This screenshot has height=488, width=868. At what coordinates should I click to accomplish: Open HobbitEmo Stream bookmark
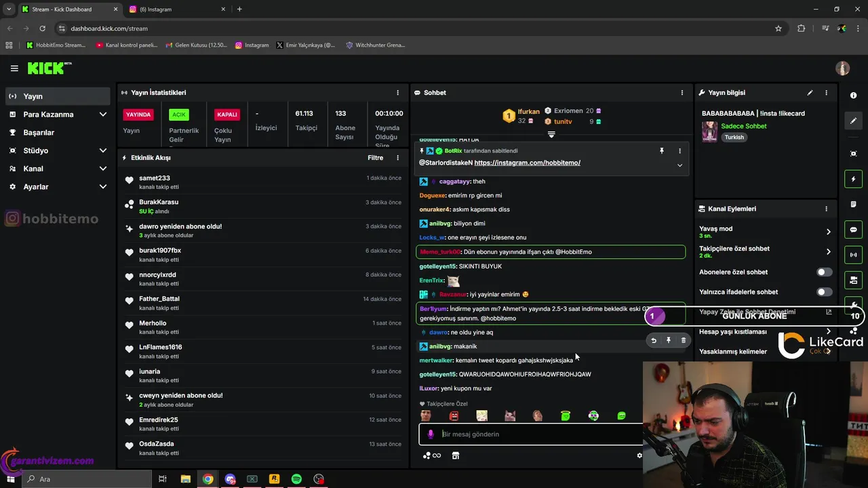[56, 45]
